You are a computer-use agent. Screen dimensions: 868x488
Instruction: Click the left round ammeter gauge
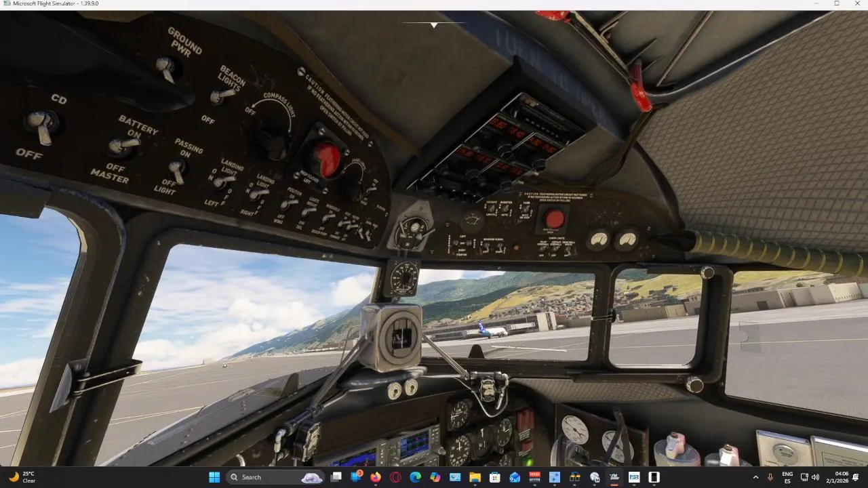(x=598, y=239)
